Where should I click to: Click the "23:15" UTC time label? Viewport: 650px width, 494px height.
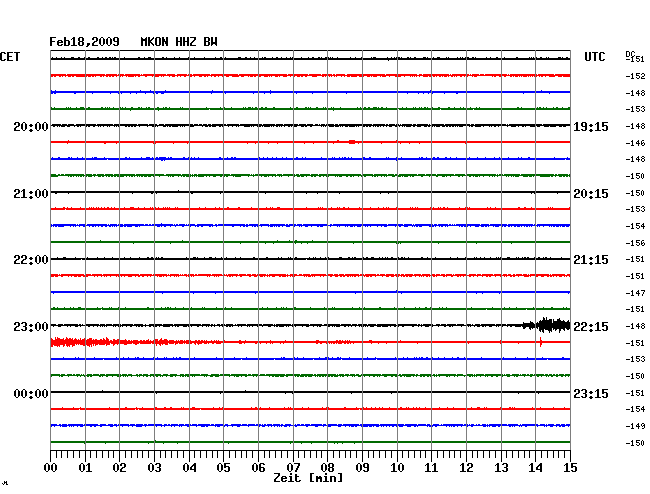tap(591, 393)
